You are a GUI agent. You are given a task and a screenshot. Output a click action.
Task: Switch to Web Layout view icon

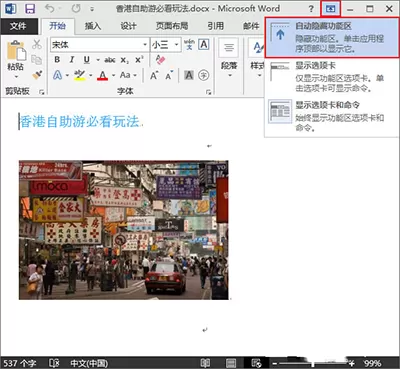click(x=256, y=363)
